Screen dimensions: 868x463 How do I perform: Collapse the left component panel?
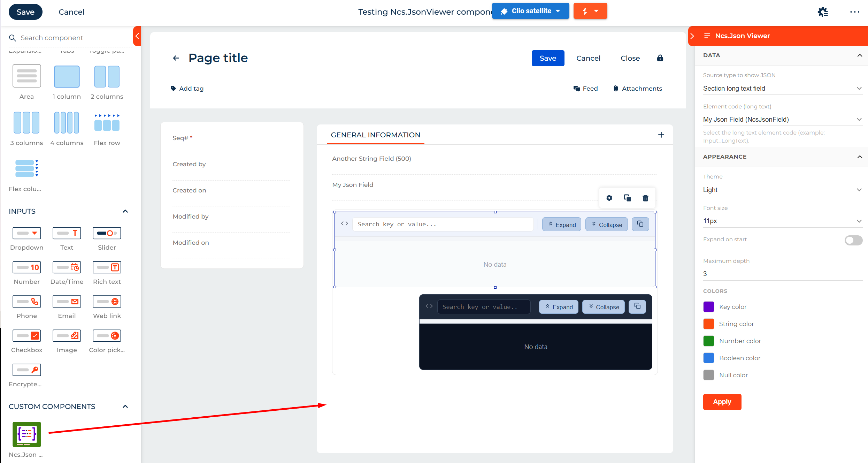click(137, 36)
